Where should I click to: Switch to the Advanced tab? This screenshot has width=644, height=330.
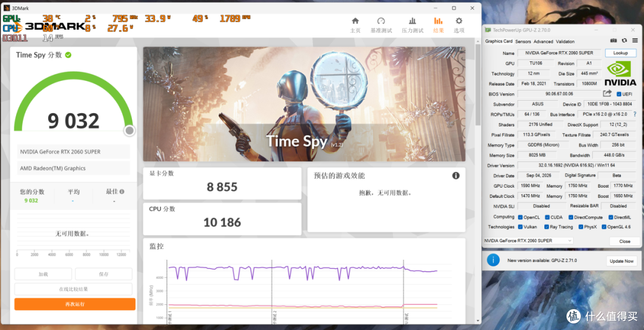[x=543, y=42]
